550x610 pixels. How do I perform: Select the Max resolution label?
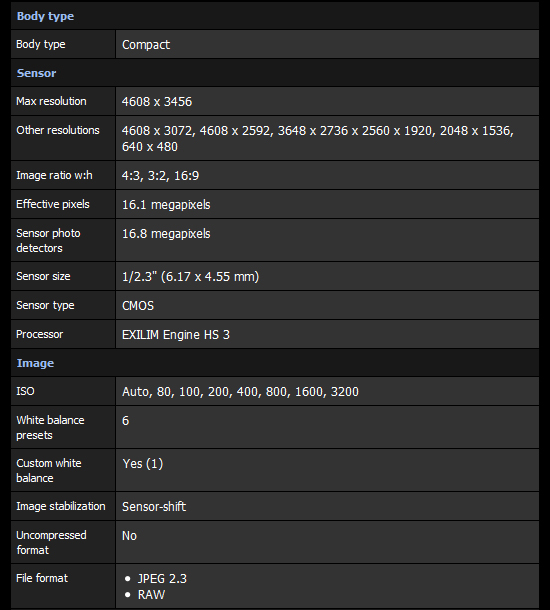tap(51, 101)
